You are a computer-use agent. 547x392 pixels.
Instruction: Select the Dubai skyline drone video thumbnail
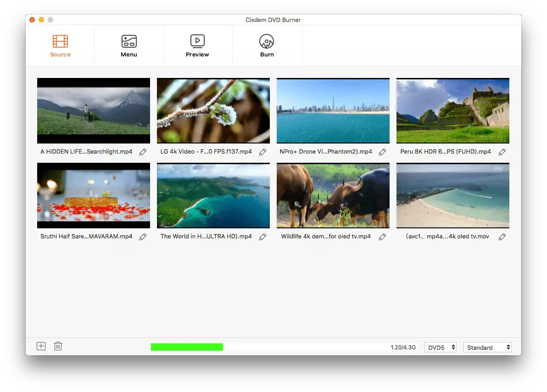coord(333,111)
